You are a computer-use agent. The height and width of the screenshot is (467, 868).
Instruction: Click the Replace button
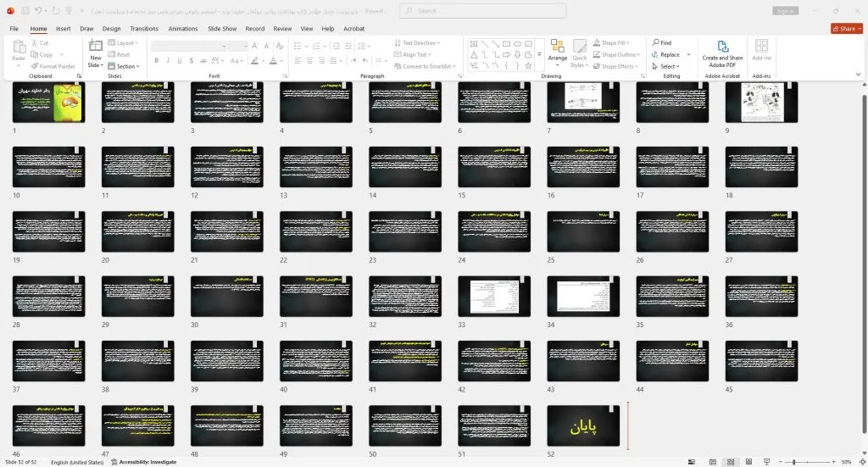pyautogui.click(x=666, y=54)
